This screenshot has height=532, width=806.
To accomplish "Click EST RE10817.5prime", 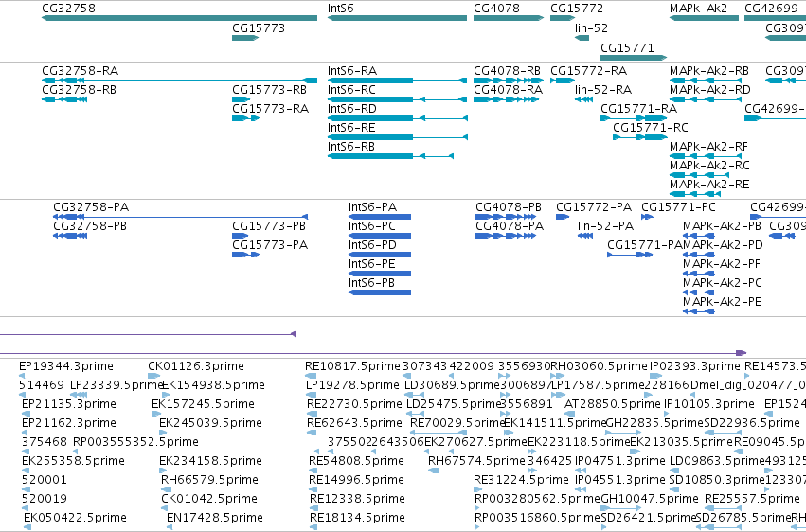I will pos(311,376).
